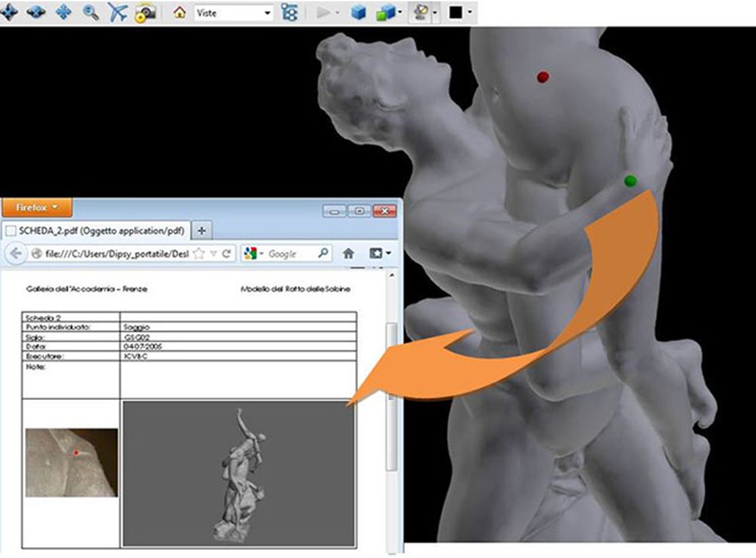Toggle the model tree panel
Screen dimensions: 756x558
pos(289,13)
